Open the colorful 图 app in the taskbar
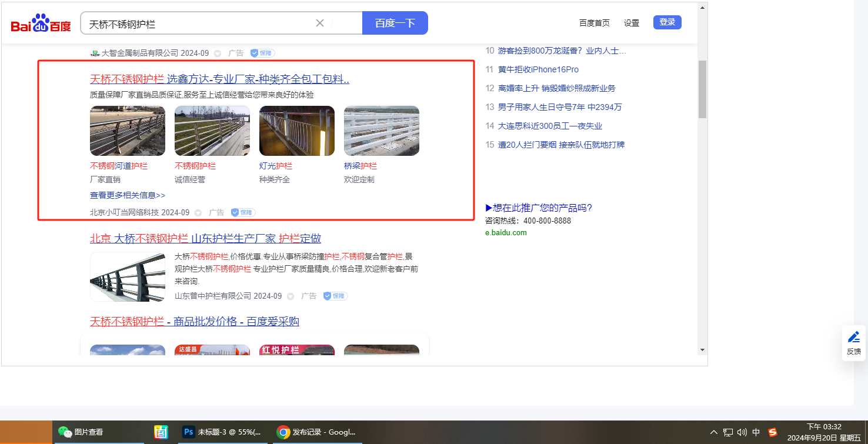Image resolution: width=868 pixels, height=444 pixels. coord(161,432)
